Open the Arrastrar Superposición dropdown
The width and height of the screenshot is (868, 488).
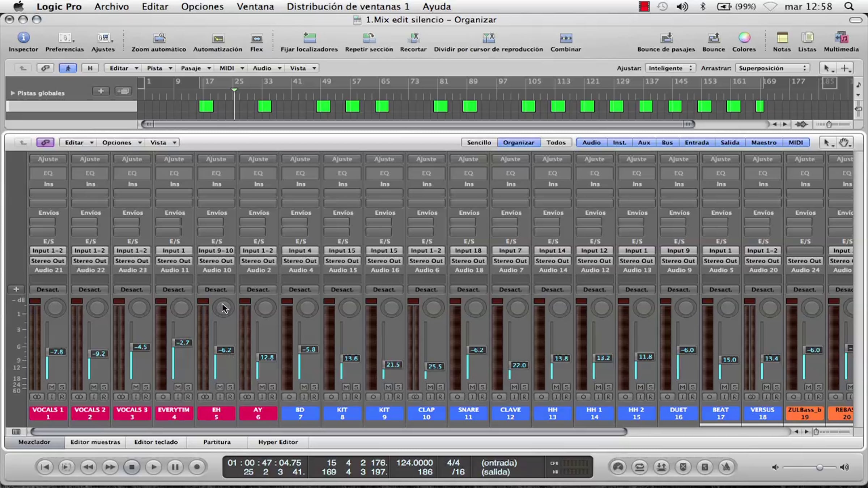click(772, 68)
